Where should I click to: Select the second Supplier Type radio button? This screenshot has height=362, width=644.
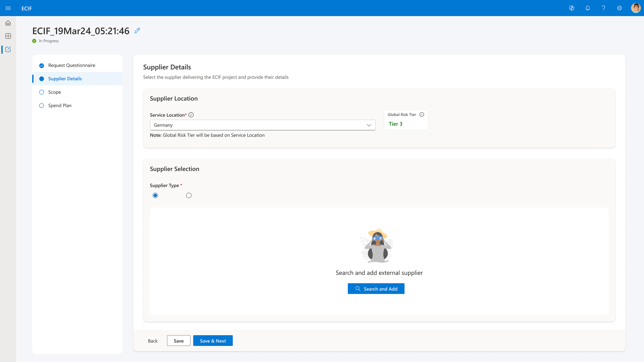pyautogui.click(x=189, y=196)
